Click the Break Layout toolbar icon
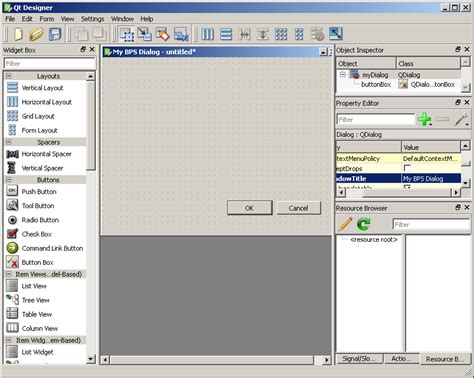Viewport: 474px width, 378px height. pos(317,34)
